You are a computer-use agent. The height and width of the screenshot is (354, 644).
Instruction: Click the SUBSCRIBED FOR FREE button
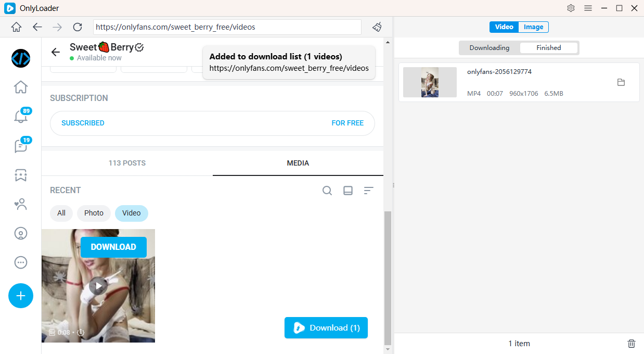tap(212, 123)
